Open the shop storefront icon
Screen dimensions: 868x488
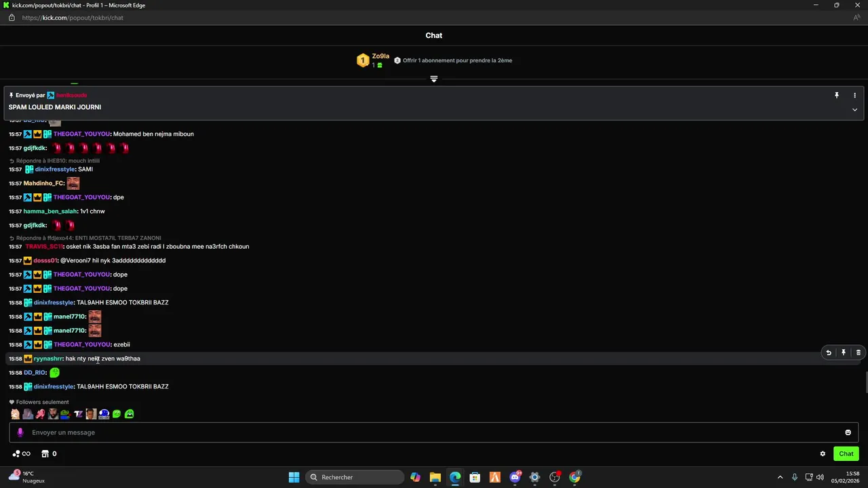(x=45, y=453)
